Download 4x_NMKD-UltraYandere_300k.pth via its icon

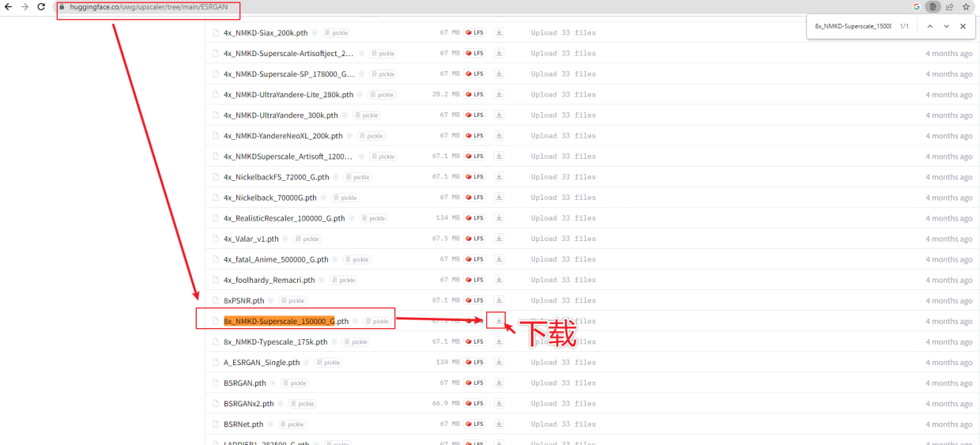[x=499, y=115]
